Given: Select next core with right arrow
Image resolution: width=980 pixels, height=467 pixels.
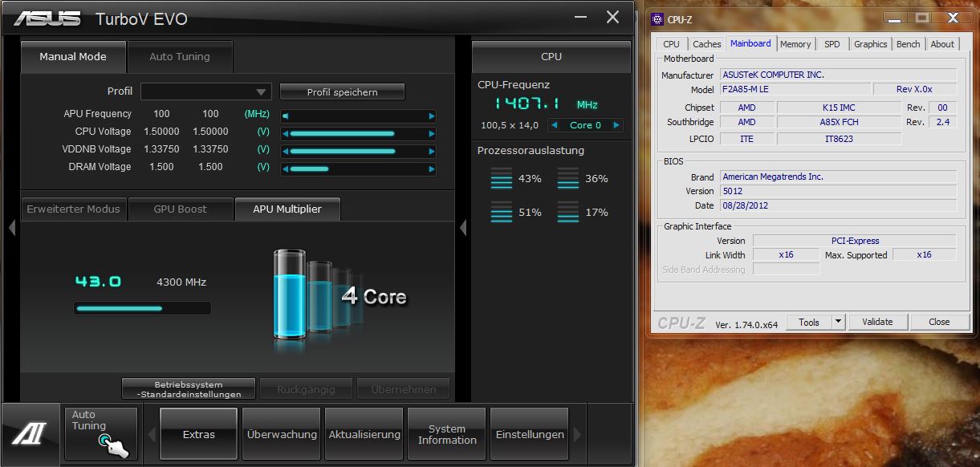Looking at the screenshot, I should 616,125.
